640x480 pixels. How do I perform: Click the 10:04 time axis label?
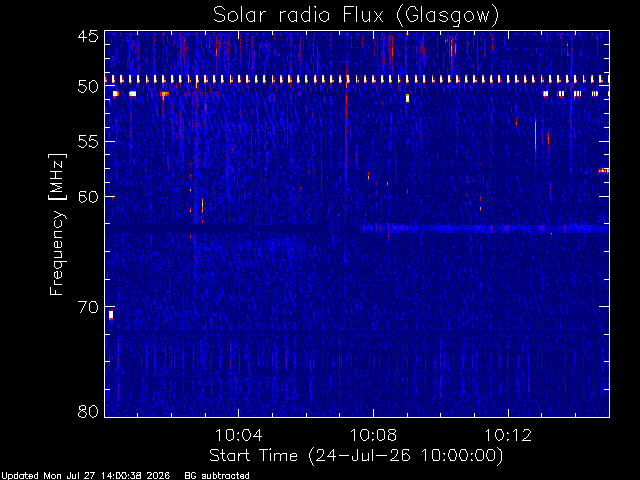238,436
